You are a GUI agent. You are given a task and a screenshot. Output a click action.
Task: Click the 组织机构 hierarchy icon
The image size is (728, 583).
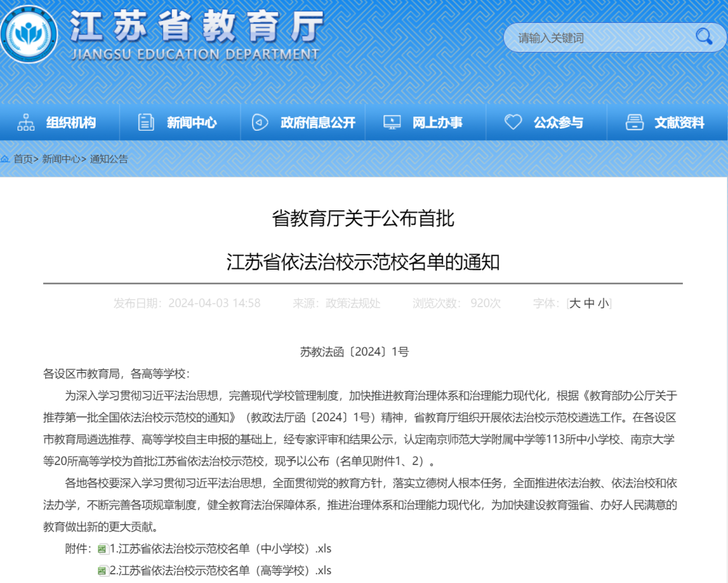26,123
